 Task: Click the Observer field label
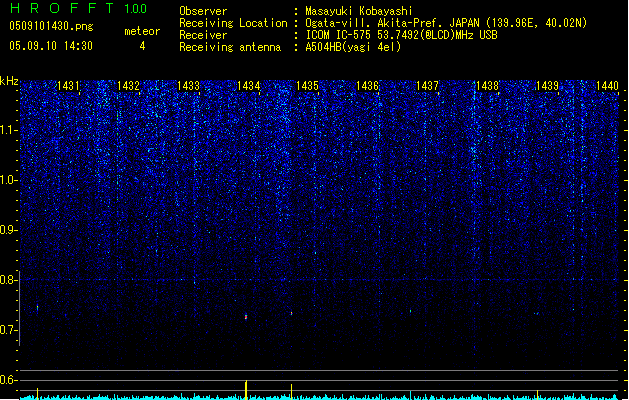tap(203, 11)
